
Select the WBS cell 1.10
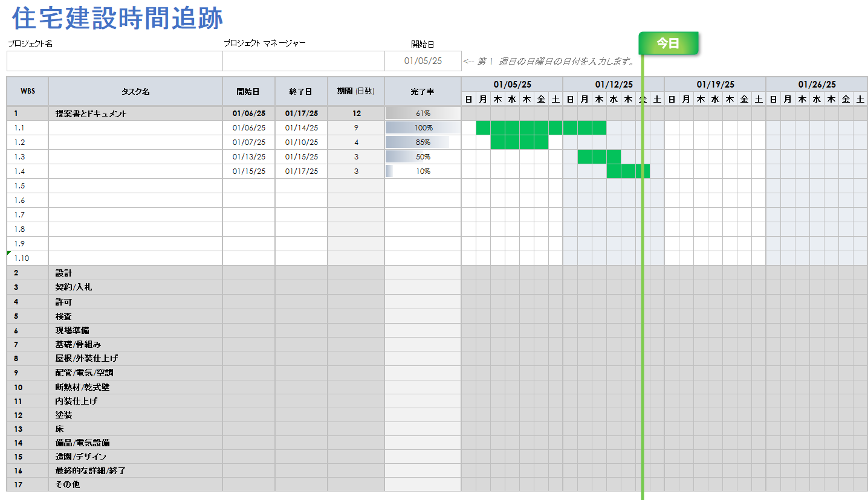pos(28,258)
